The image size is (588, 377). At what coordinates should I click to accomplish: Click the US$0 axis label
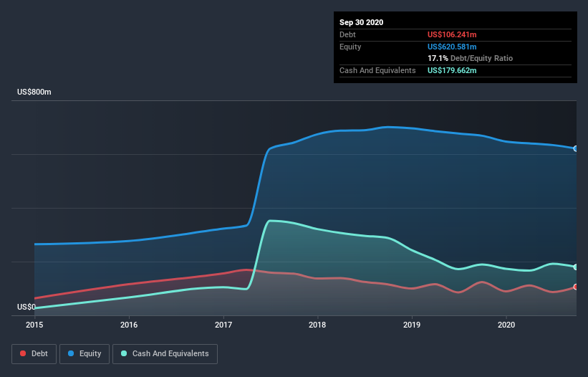26,307
